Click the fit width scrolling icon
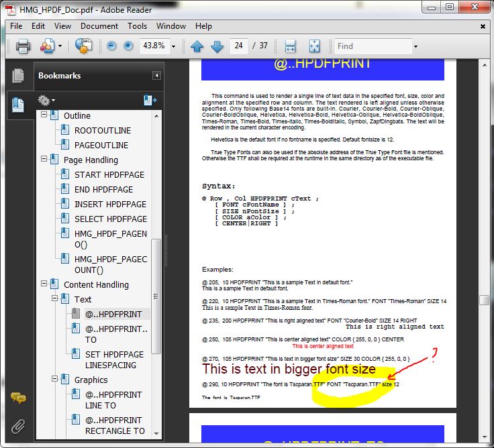The width and height of the screenshot is (494, 448). coord(291,46)
